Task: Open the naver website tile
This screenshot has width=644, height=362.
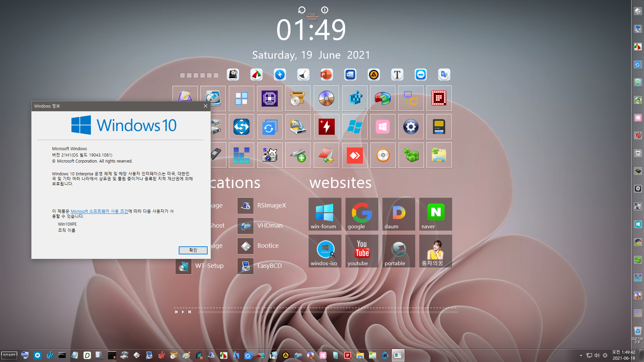Action: pos(435,214)
